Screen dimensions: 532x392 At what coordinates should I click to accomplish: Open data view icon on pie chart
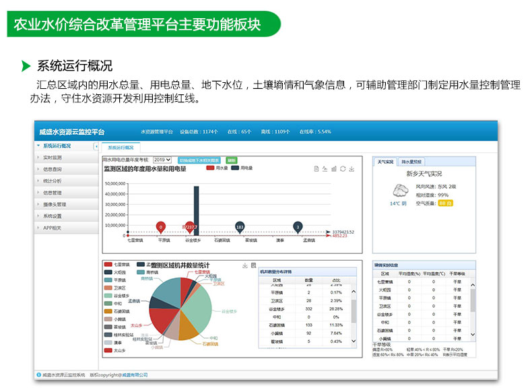(253, 265)
